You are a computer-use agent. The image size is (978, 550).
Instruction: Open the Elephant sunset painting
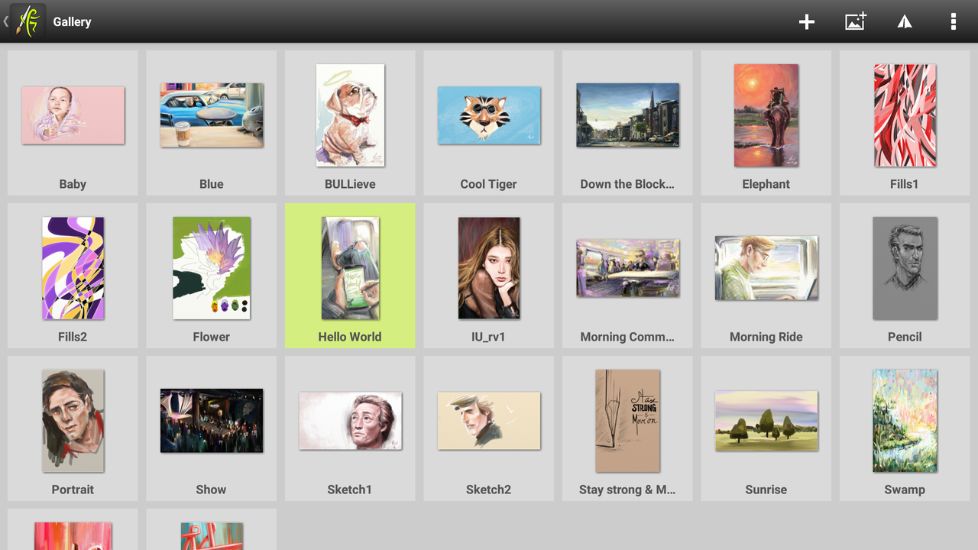[766, 115]
